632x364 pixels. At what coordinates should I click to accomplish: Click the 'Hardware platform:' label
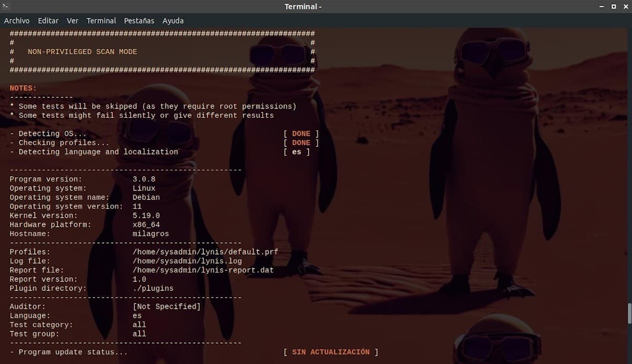point(51,225)
